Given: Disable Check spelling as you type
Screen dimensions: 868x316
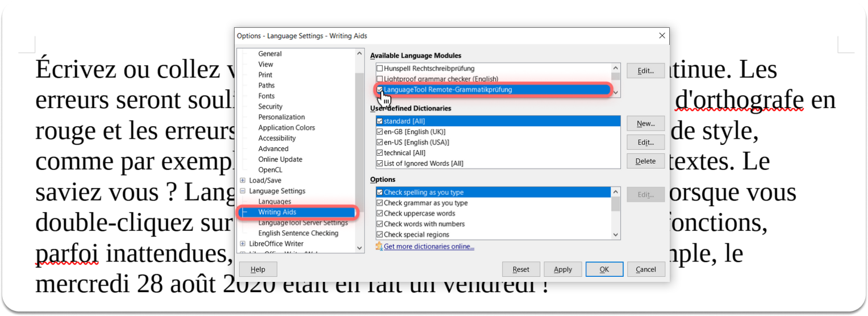Looking at the screenshot, I should point(379,193).
